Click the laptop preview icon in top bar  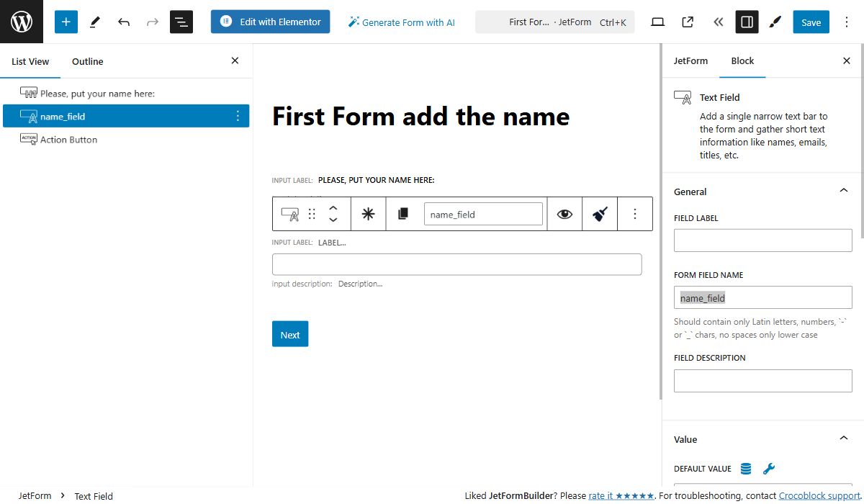pos(657,22)
